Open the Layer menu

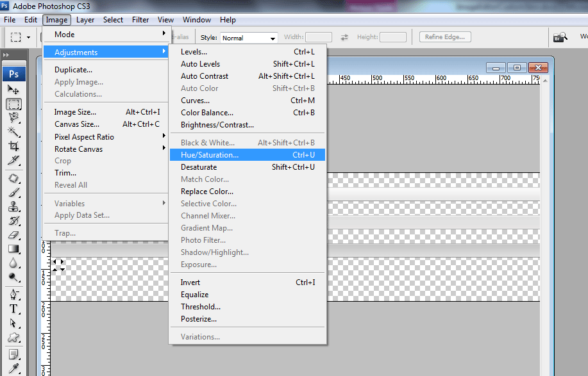(85, 20)
